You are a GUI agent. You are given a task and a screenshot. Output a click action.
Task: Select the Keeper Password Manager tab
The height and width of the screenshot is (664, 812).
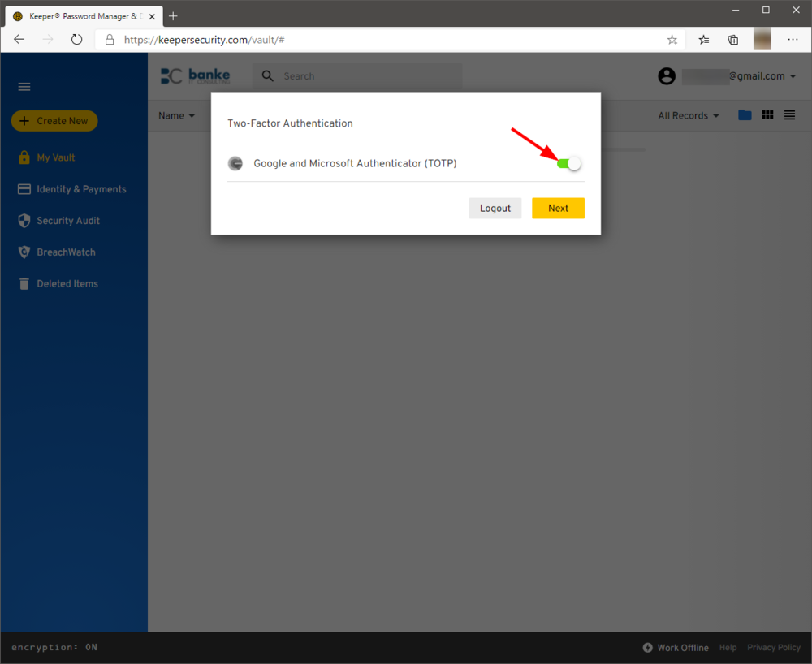pos(83,16)
